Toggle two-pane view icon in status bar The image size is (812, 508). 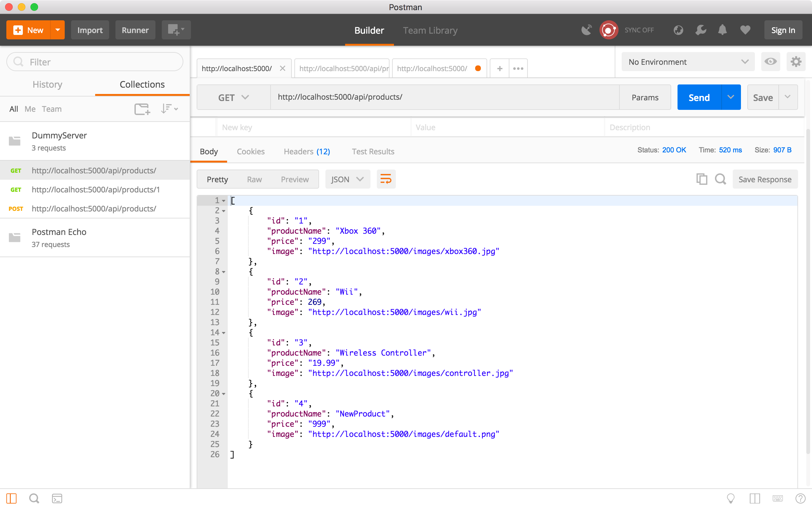(755, 498)
